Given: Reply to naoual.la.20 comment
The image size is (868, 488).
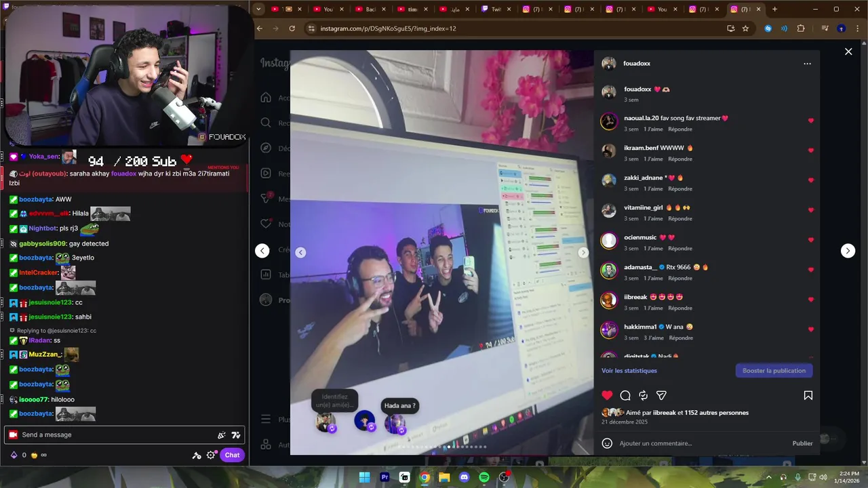Looking at the screenshot, I should tap(680, 129).
